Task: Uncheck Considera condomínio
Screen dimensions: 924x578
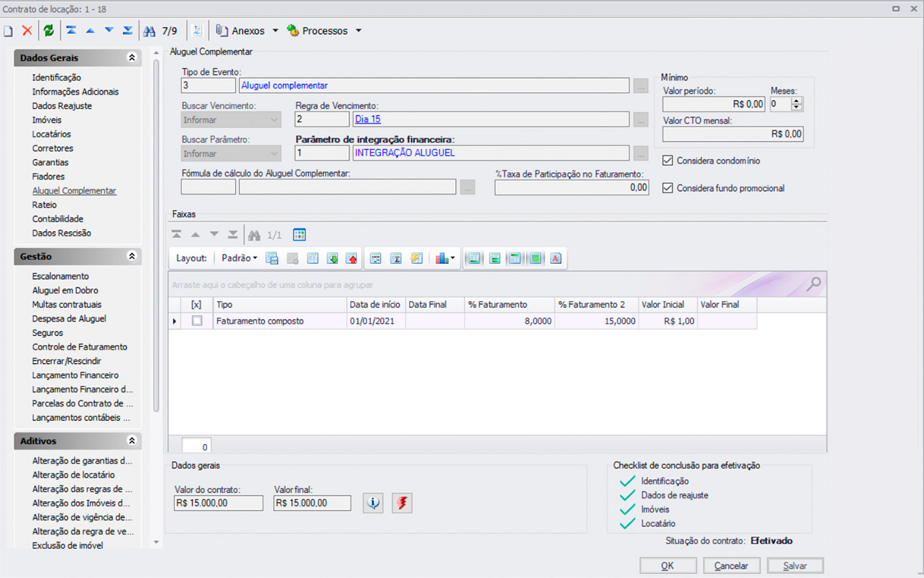Action: click(667, 161)
